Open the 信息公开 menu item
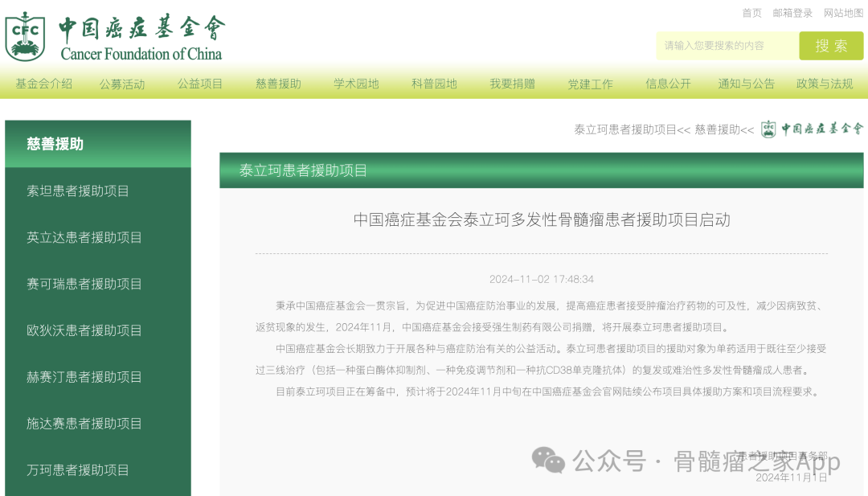 (x=668, y=84)
